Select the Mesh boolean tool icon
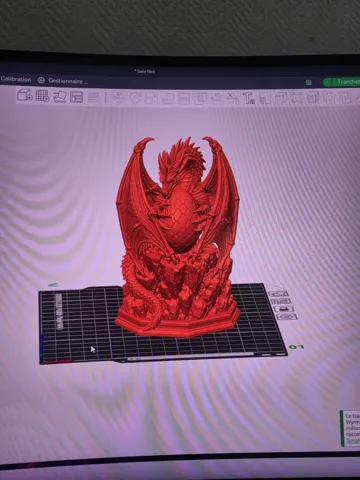 point(200,99)
